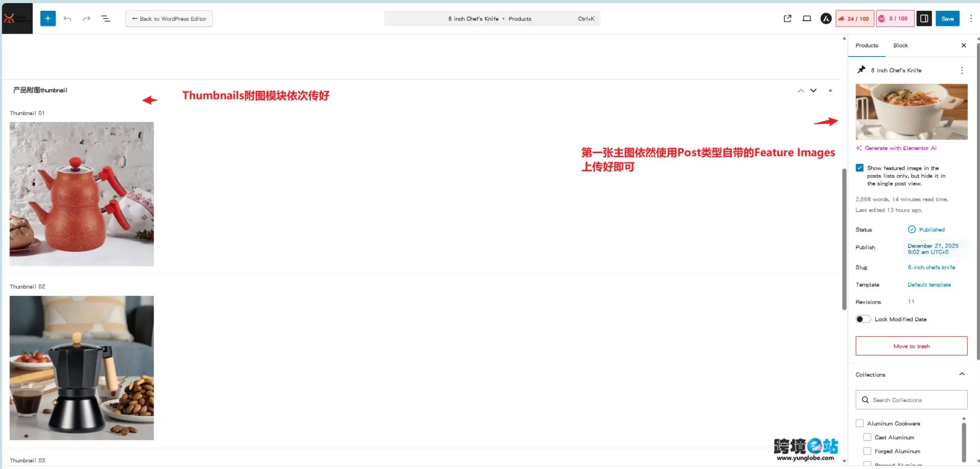Open product preview in new tab
This screenshot has width=980, height=469.
[x=788, y=19]
